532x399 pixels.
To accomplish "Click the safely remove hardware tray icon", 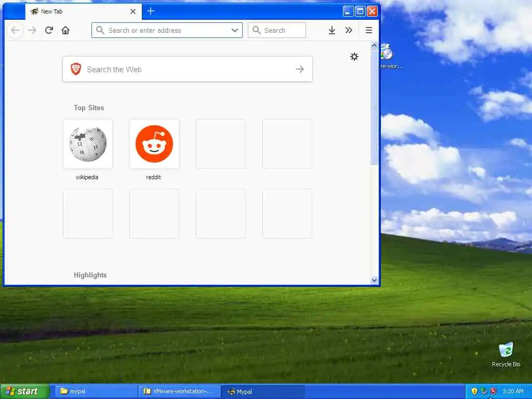I will [484, 392].
